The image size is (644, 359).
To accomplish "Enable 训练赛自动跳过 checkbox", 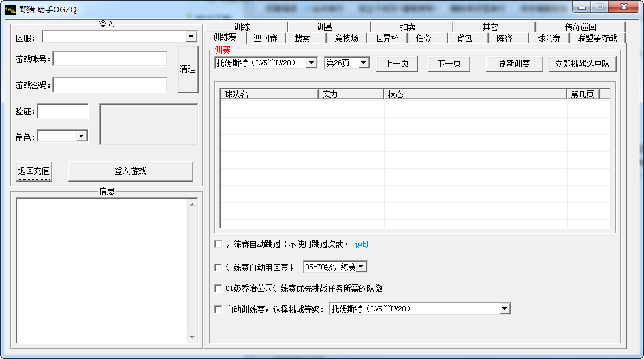I will click(x=219, y=245).
